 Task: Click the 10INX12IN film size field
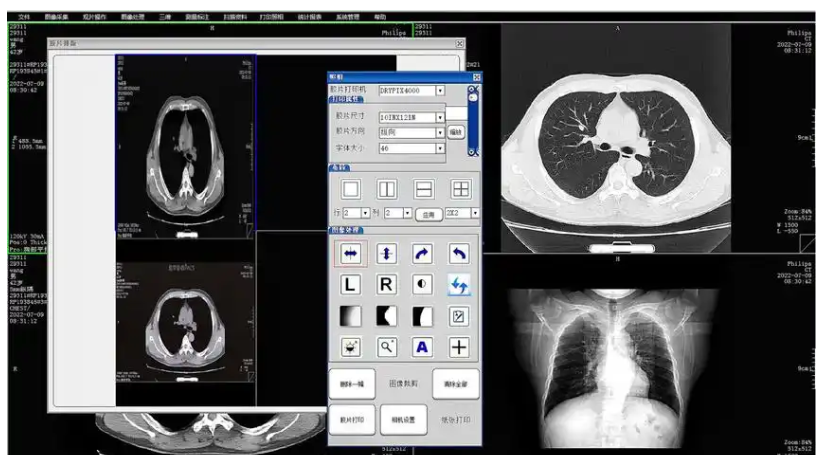(407, 118)
